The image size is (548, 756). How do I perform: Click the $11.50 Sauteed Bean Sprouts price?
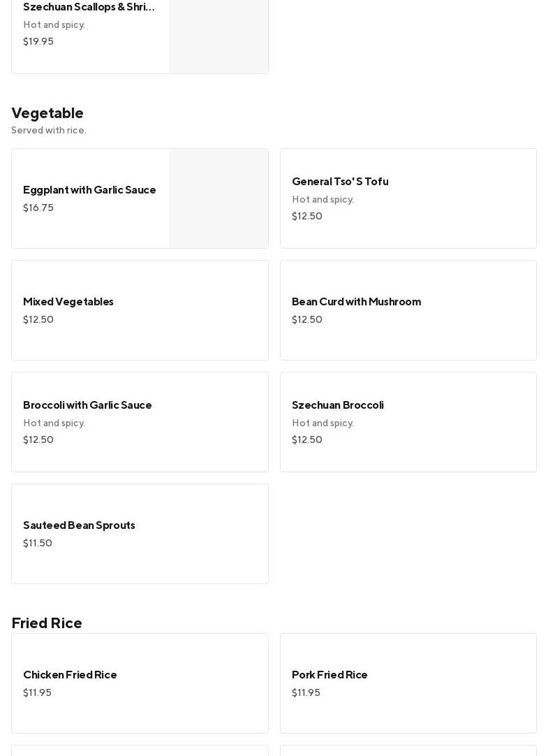tap(38, 544)
